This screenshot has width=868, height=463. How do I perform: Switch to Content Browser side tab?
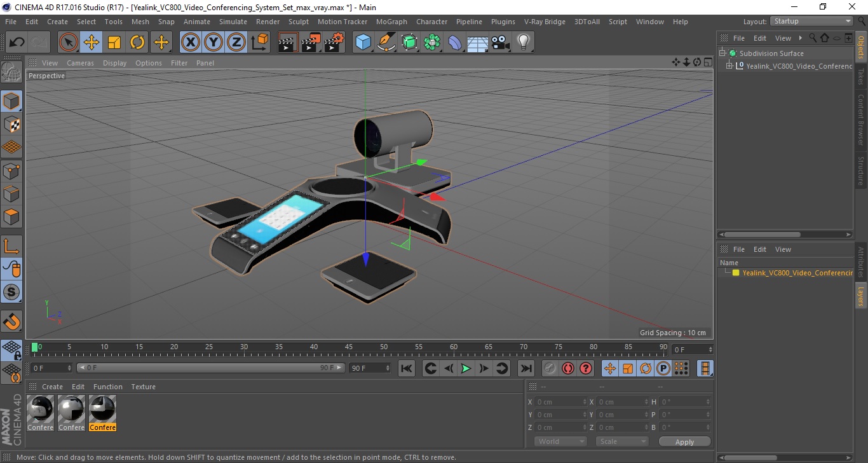861,120
